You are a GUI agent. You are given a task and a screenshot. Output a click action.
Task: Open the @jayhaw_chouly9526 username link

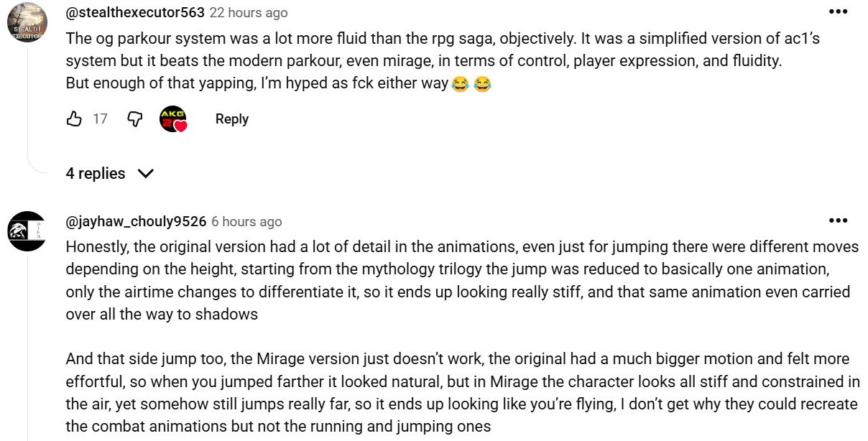[x=136, y=221]
